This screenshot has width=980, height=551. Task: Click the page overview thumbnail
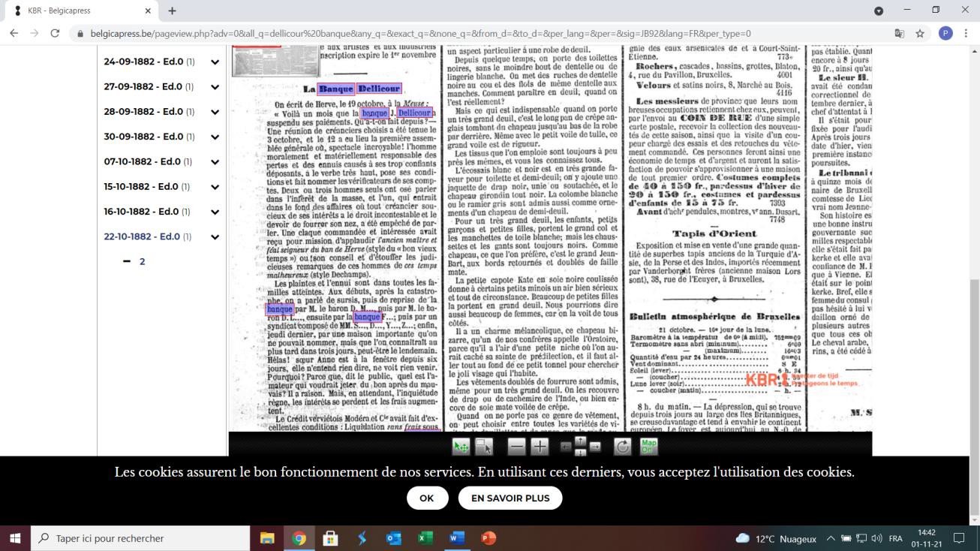pos(254,62)
